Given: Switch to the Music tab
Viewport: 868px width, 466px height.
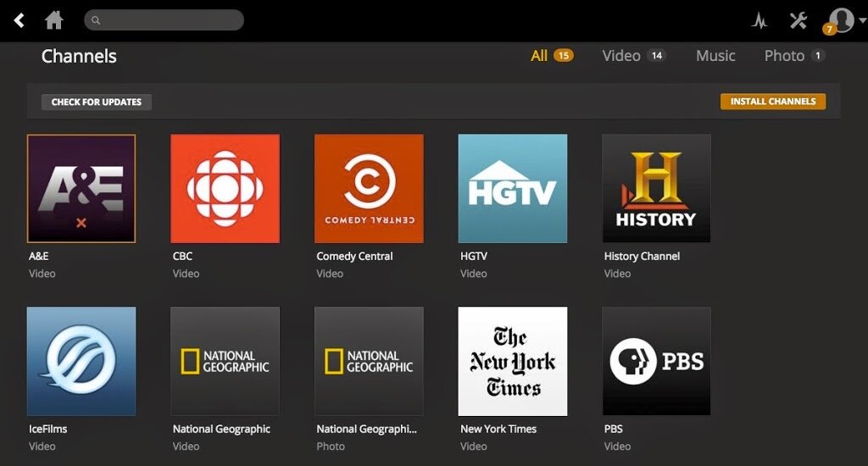Looking at the screenshot, I should (715, 55).
